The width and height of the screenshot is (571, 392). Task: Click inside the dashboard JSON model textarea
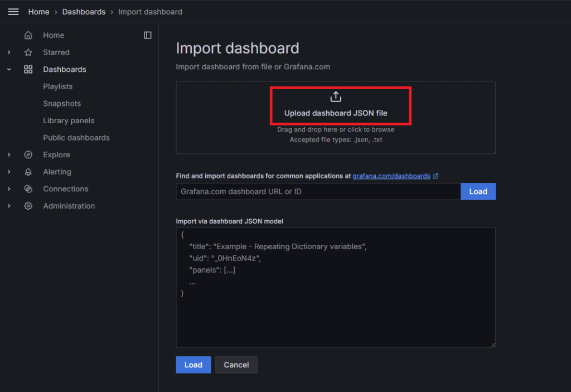click(x=336, y=287)
